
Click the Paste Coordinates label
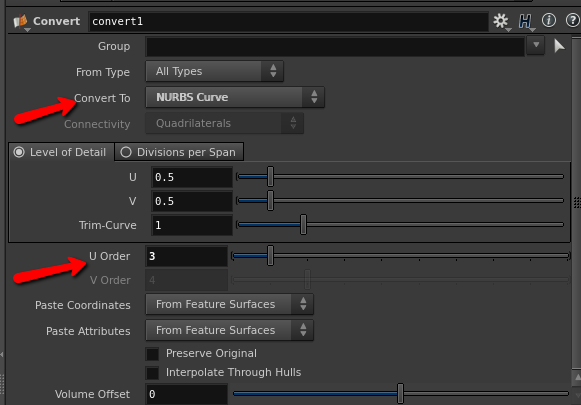(83, 305)
